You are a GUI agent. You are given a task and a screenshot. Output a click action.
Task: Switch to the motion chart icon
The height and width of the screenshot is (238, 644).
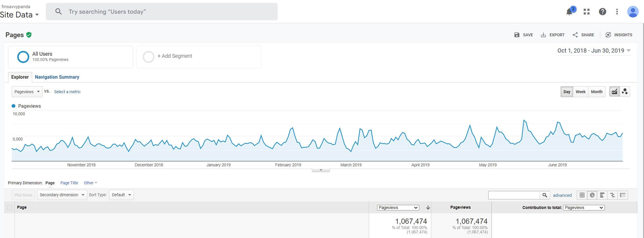point(625,92)
